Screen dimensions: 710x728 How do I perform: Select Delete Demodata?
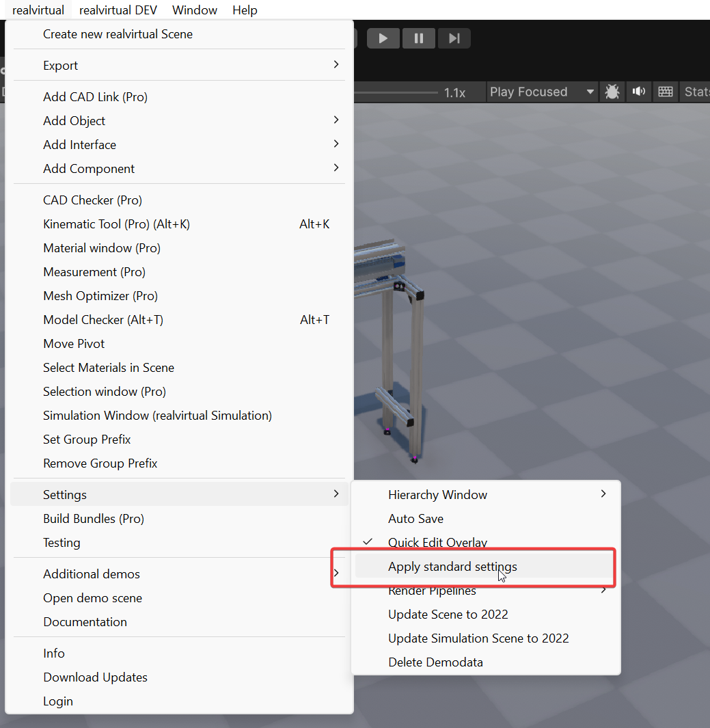[x=485, y=662]
